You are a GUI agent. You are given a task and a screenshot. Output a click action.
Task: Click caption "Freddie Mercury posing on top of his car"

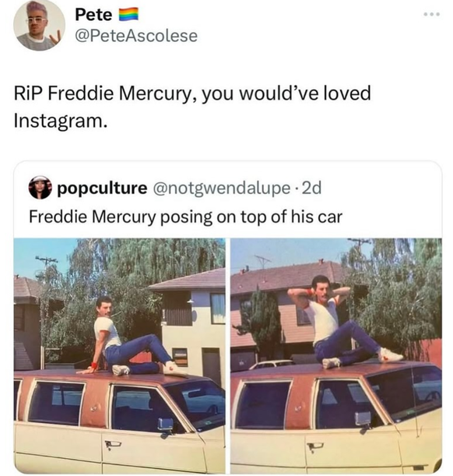185,217
